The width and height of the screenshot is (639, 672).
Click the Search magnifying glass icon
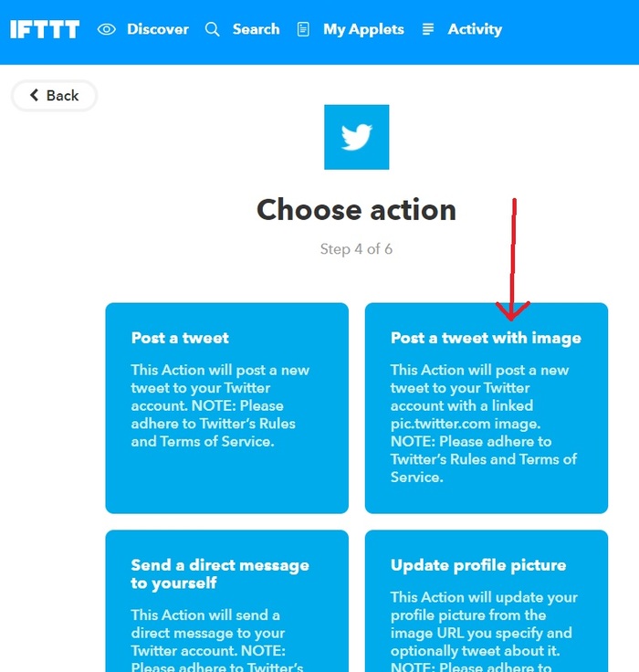pyautogui.click(x=213, y=29)
